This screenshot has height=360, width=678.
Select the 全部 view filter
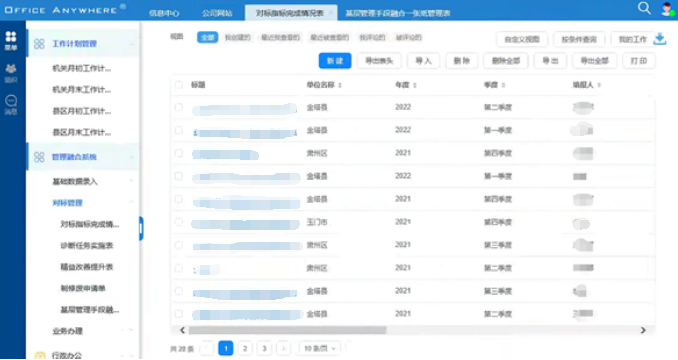point(208,38)
